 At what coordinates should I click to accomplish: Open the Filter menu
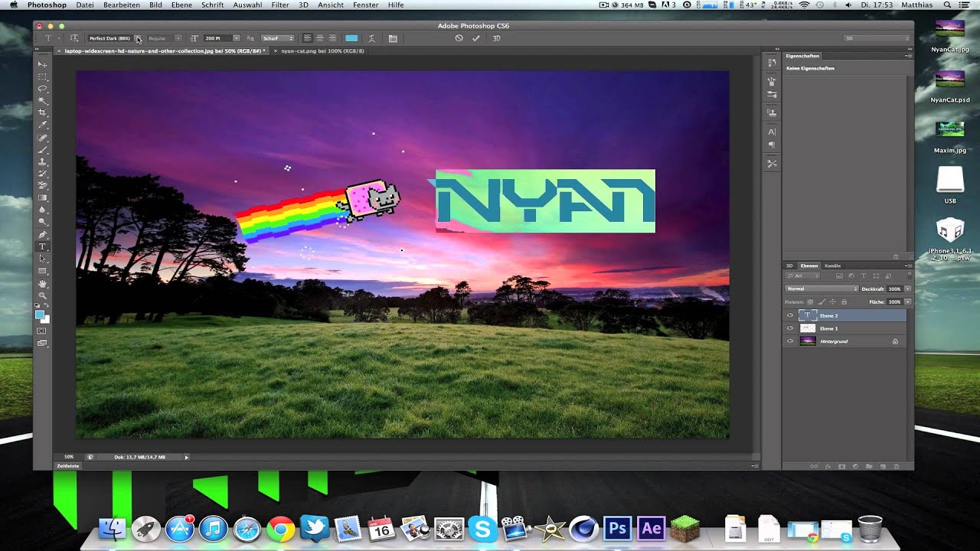280,5
